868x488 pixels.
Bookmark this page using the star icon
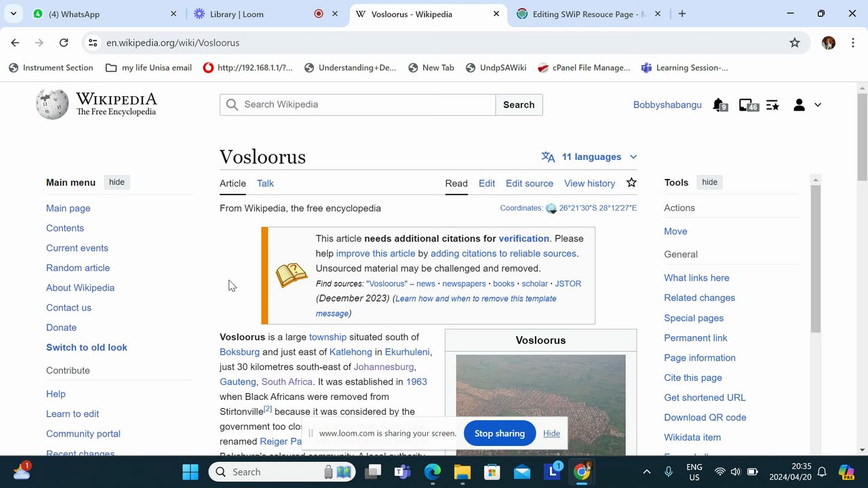point(795,43)
